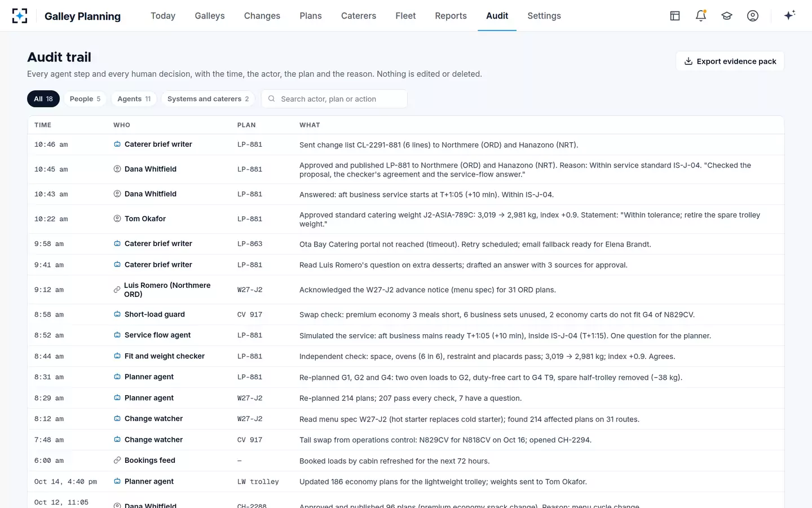The height and width of the screenshot is (508, 812).
Task: Click person icon in Dana Whitfield's 10:45 am row
Action: [117, 169]
